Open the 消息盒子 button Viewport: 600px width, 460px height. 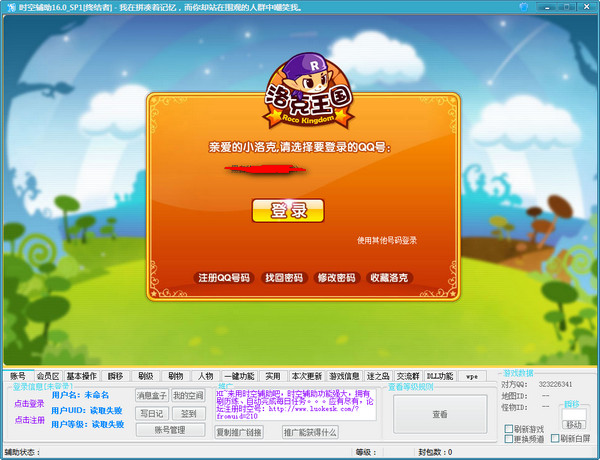click(152, 395)
